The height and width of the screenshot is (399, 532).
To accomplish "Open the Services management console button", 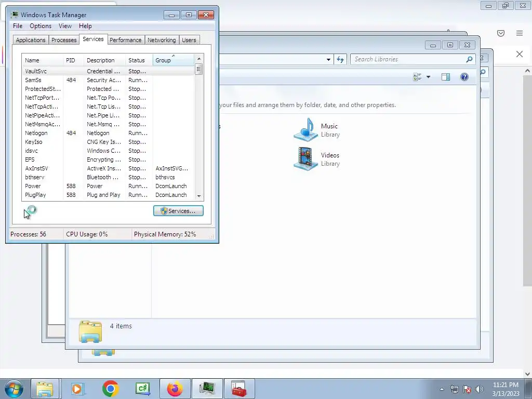I will pos(178,211).
